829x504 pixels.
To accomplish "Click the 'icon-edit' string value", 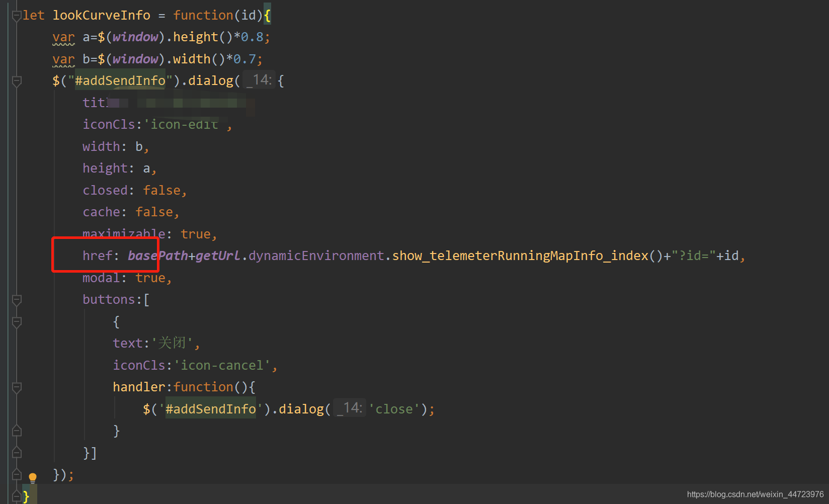I will pyautogui.click(x=185, y=125).
